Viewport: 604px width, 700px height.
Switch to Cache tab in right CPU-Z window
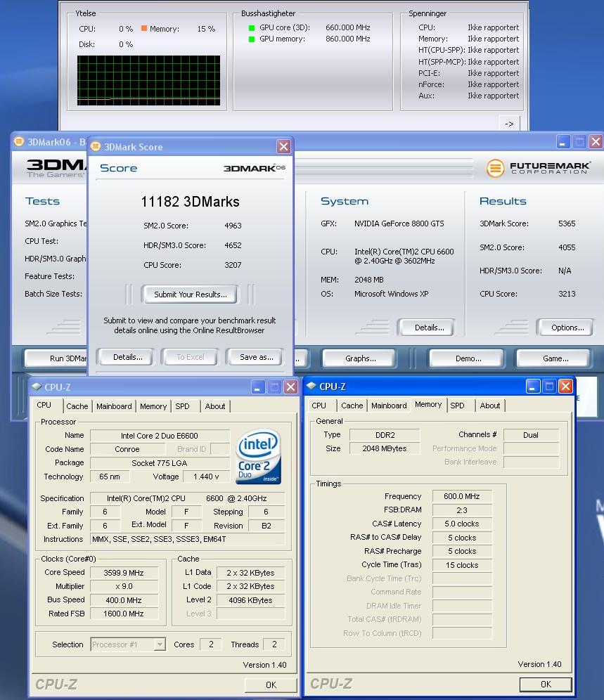click(352, 406)
